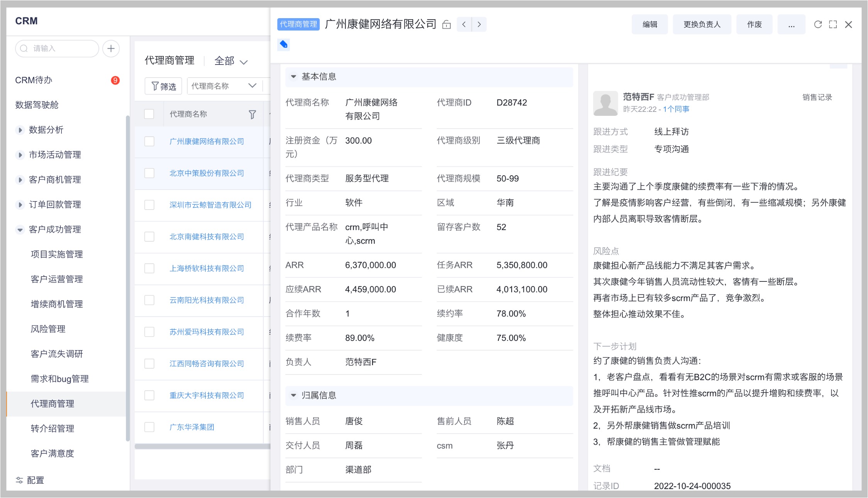The height and width of the screenshot is (498, 868).
Task: Click the table horizontal scrollbar
Action: click(202, 447)
